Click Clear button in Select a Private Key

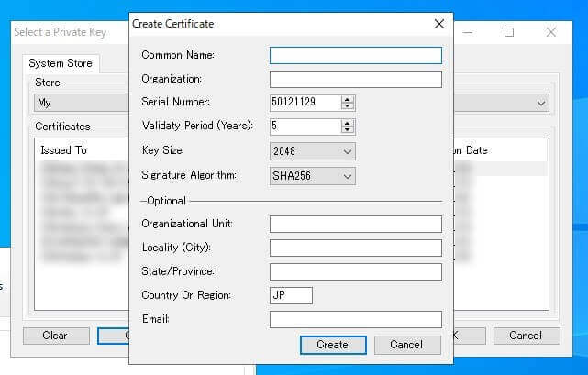56,336
